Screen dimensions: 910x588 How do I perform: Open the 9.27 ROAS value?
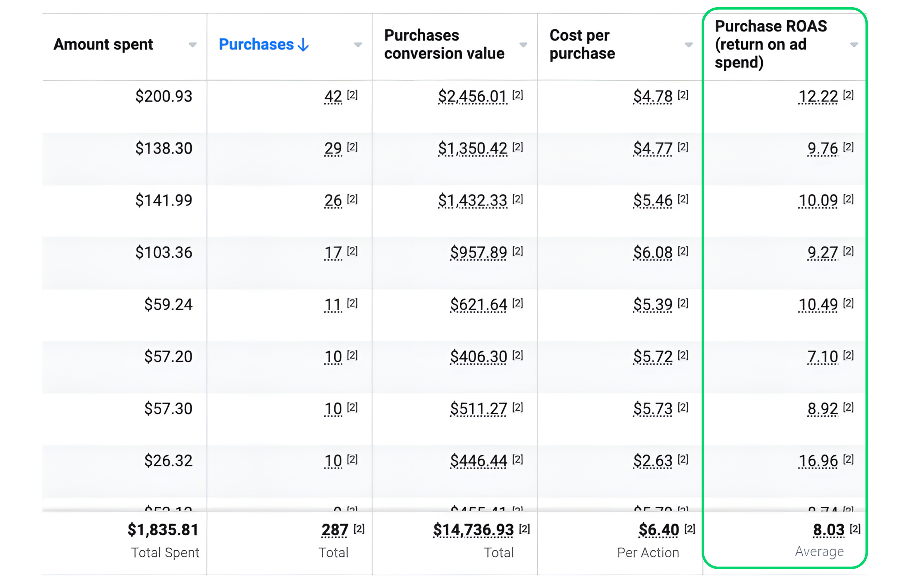tap(823, 252)
